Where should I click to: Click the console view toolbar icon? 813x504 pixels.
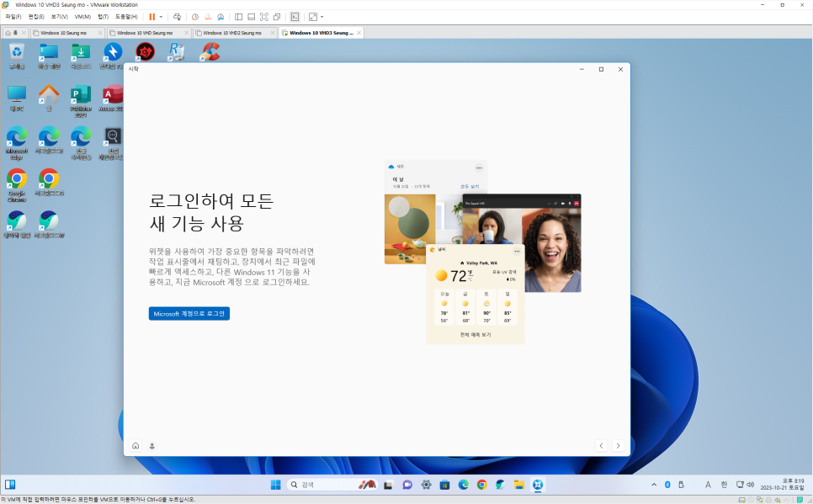point(295,17)
